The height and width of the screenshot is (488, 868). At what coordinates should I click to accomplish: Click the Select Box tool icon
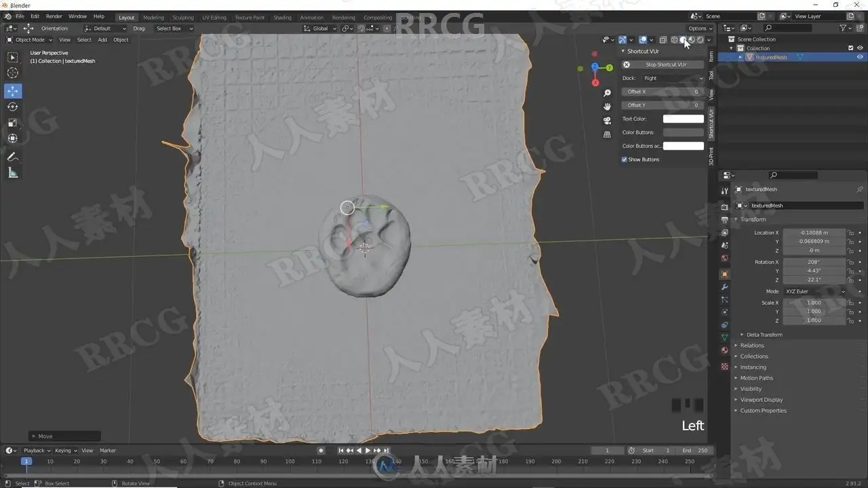(x=13, y=58)
